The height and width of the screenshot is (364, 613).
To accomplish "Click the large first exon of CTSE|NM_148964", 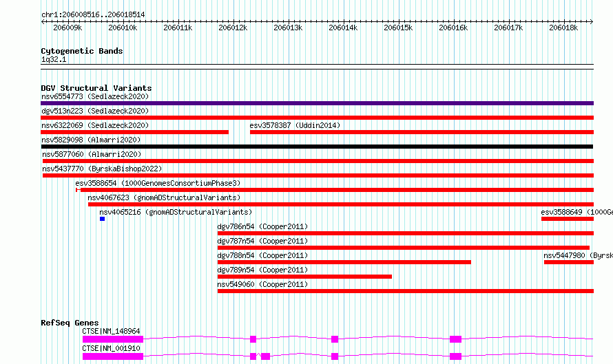I will [113, 339].
